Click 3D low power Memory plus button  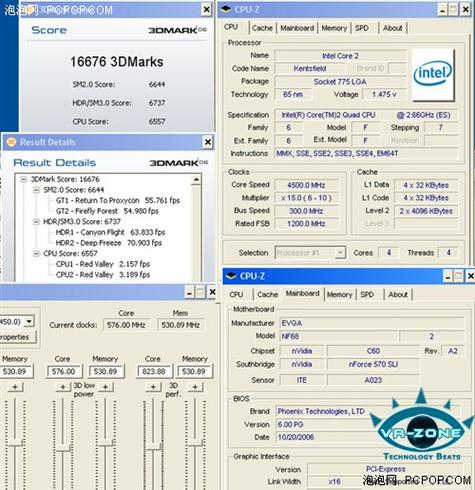(x=105, y=387)
